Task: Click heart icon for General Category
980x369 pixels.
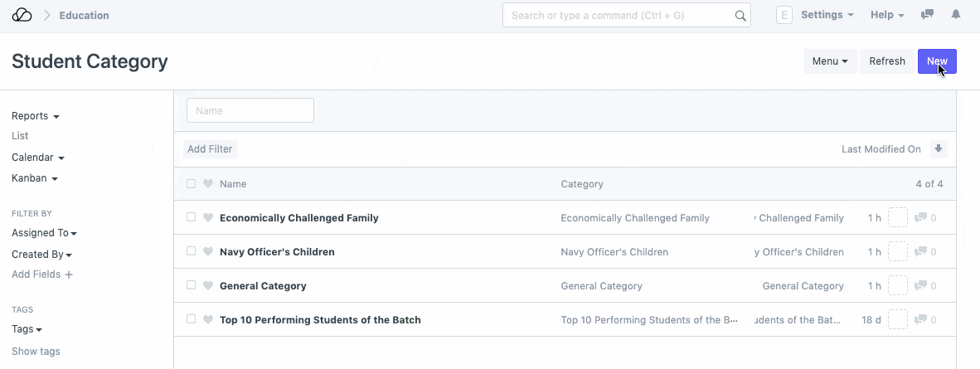Action: 208,286
